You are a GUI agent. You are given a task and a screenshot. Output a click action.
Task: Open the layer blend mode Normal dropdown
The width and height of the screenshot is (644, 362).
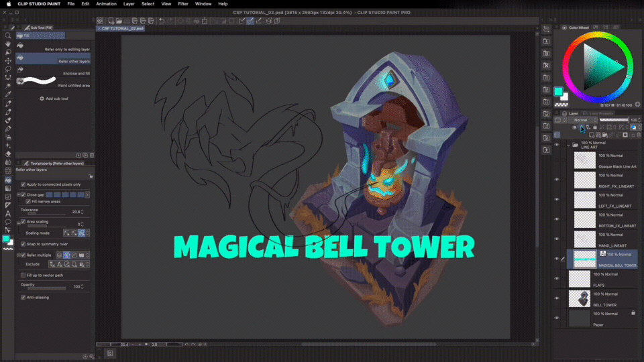click(x=582, y=120)
